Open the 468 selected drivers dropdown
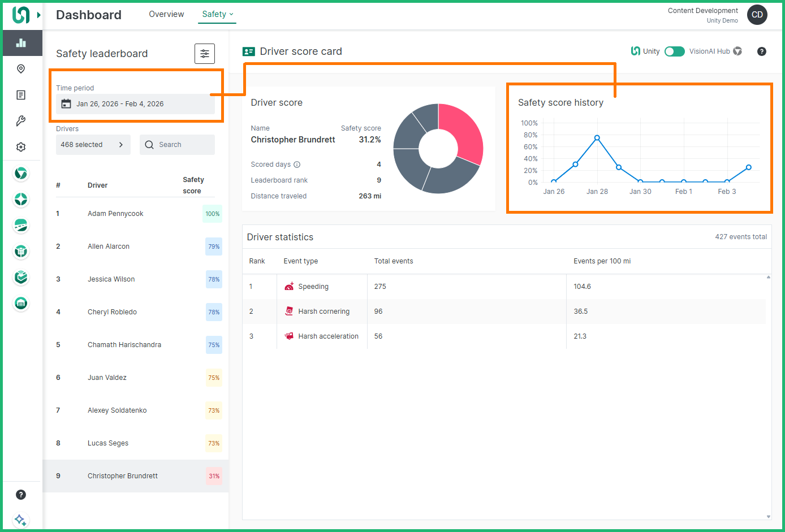The image size is (785, 532). click(93, 145)
